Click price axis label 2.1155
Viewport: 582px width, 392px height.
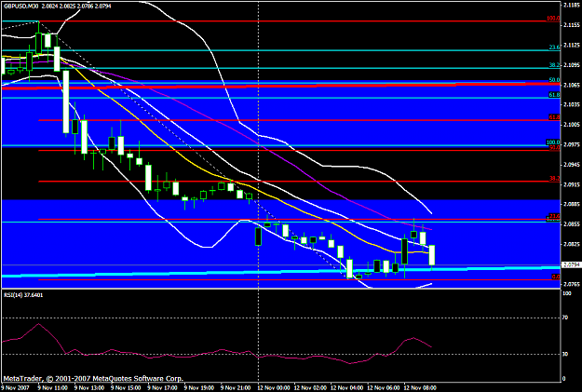pos(572,25)
